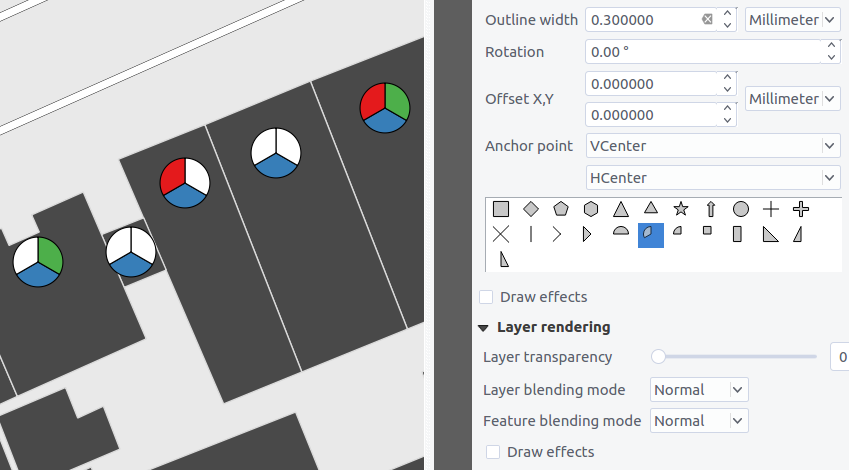Click the red, green and blue pie marker

[x=385, y=108]
